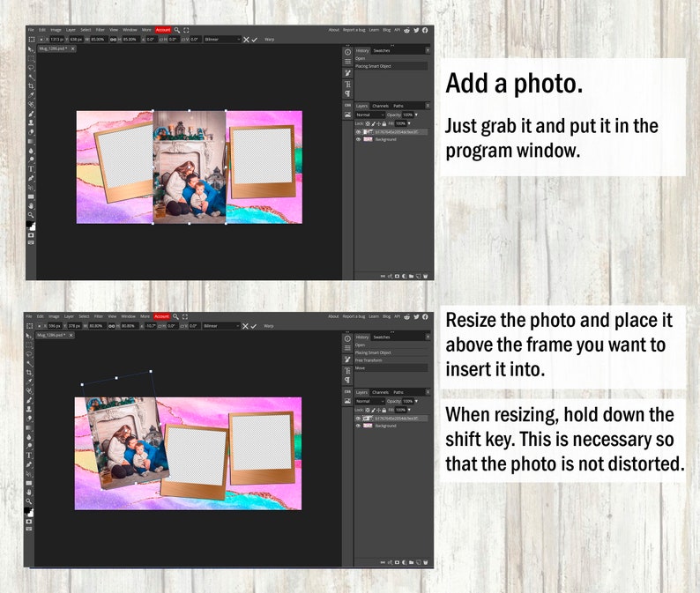Image resolution: width=700 pixels, height=593 pixels.
Task: Open Brush panel icon in top screenshot
Action: click(347, 72)
